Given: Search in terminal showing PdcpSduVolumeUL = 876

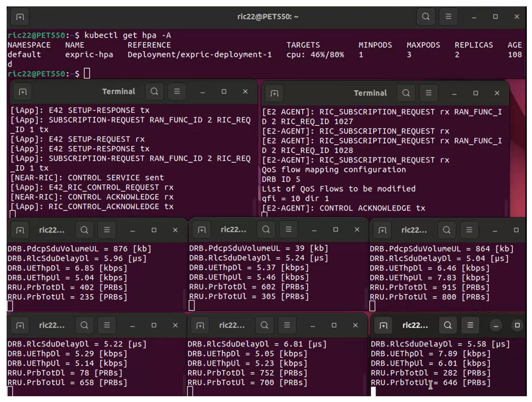Looking at the screenshot, I should pyautogui.click(x=84, y=230).
